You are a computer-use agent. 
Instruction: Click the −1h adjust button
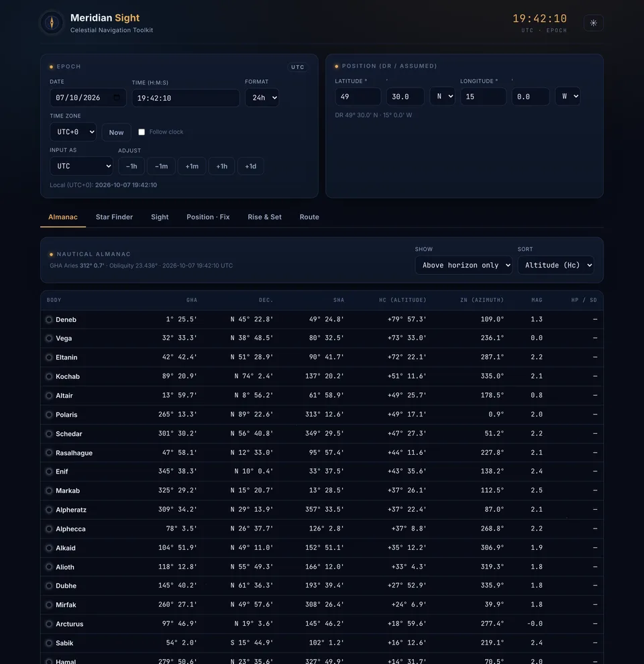point(131,166)
